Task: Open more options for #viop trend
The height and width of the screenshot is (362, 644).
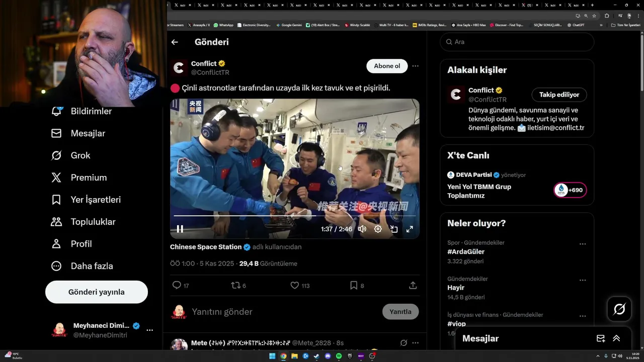Action: pos(583,316)
